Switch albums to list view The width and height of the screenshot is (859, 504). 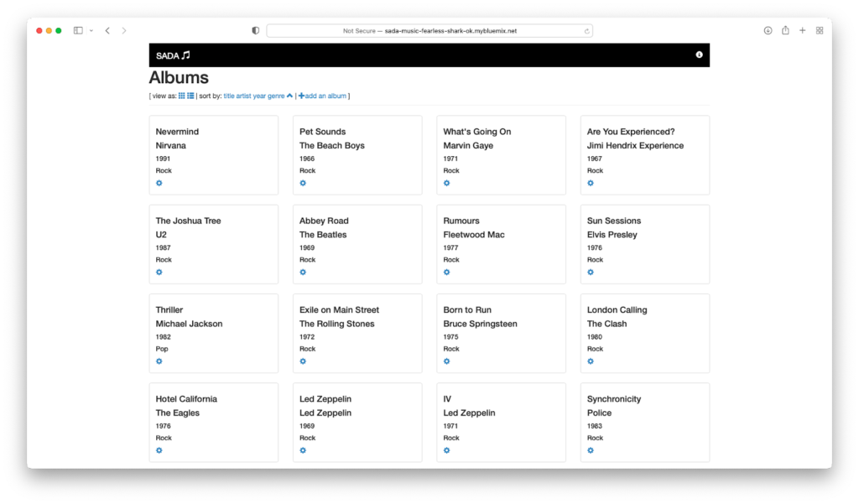click(190, 96)
